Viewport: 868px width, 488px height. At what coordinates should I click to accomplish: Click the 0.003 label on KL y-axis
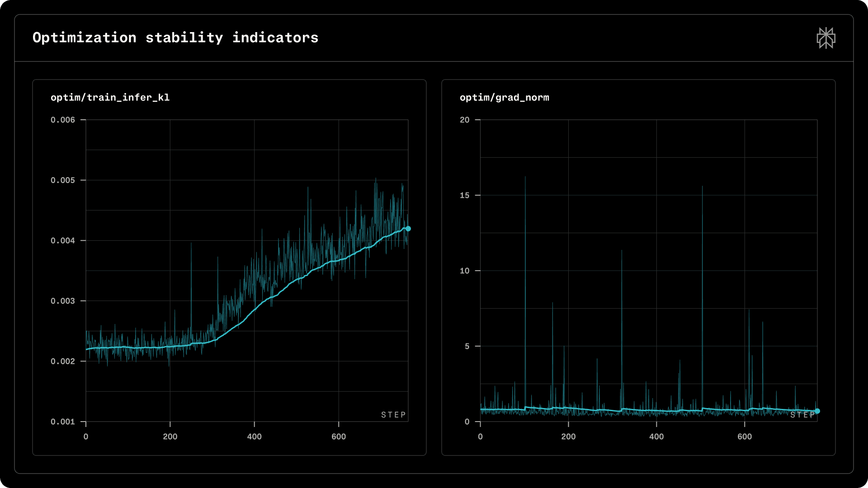(63, 301)
